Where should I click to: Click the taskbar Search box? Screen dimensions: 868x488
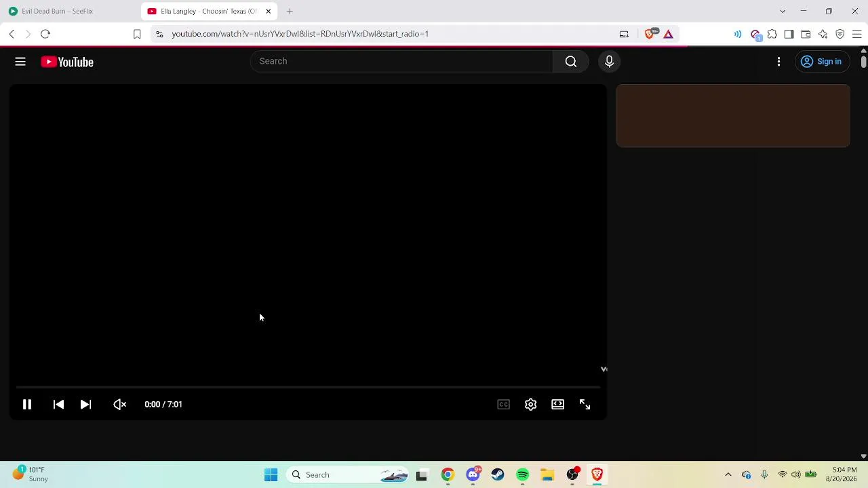coord(348,475)
